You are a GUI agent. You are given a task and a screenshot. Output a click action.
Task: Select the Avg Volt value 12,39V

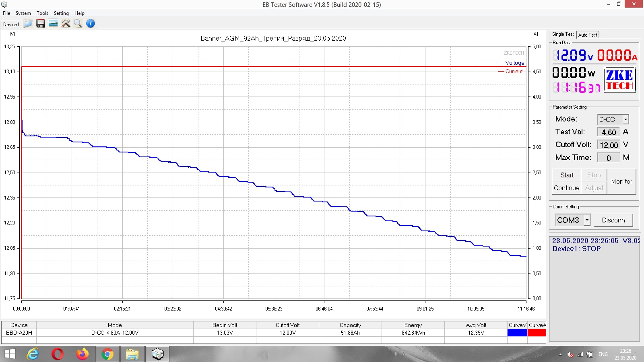(476, 333)
